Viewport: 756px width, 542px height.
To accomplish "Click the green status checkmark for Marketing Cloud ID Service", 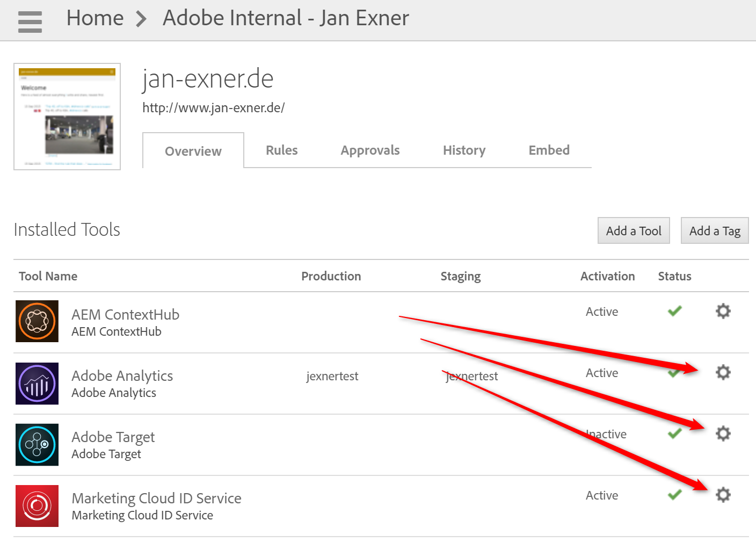I will [674, 495].
